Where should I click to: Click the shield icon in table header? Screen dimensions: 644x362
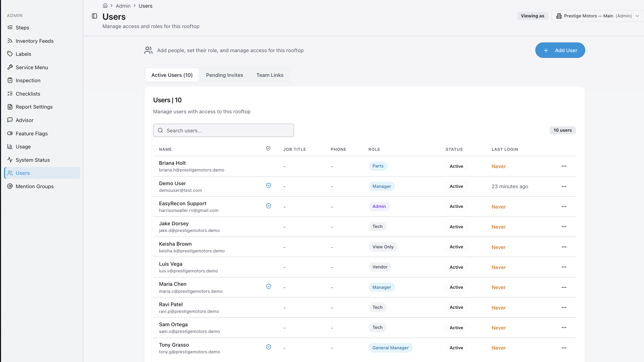268,148
